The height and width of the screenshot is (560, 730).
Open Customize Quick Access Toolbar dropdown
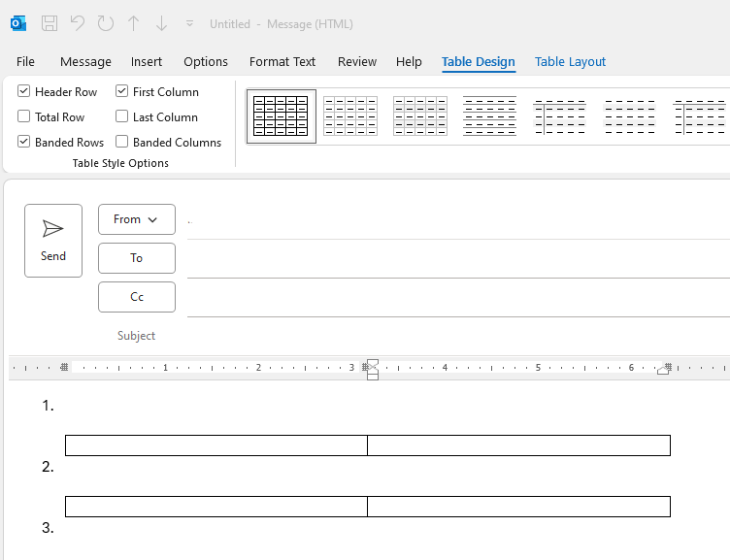coord(189,23)
